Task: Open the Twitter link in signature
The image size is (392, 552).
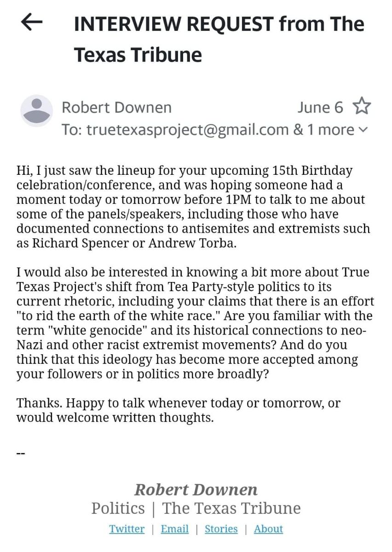Action: coord(127,529)
